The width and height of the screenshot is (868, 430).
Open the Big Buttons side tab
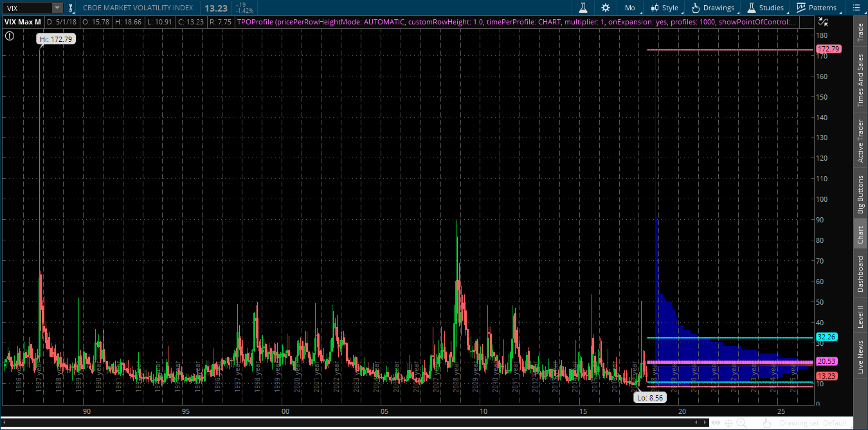click(x=860, y=194)
